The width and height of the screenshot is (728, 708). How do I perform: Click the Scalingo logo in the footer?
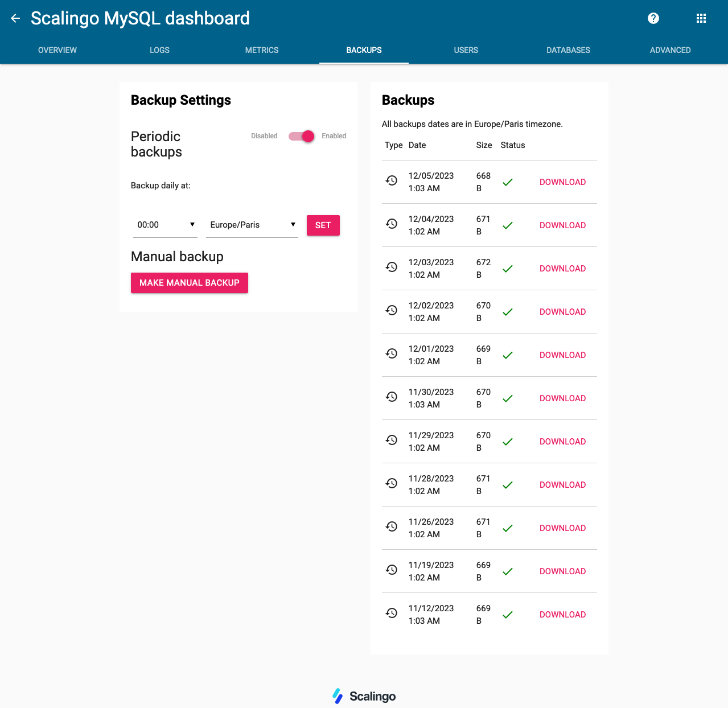click(x=364, y=696)
